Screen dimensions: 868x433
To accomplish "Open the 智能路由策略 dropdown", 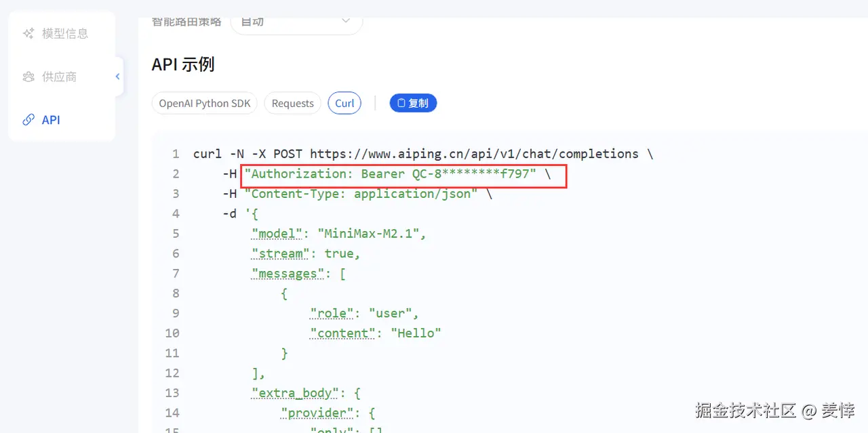I will click(x=296, y=23).
